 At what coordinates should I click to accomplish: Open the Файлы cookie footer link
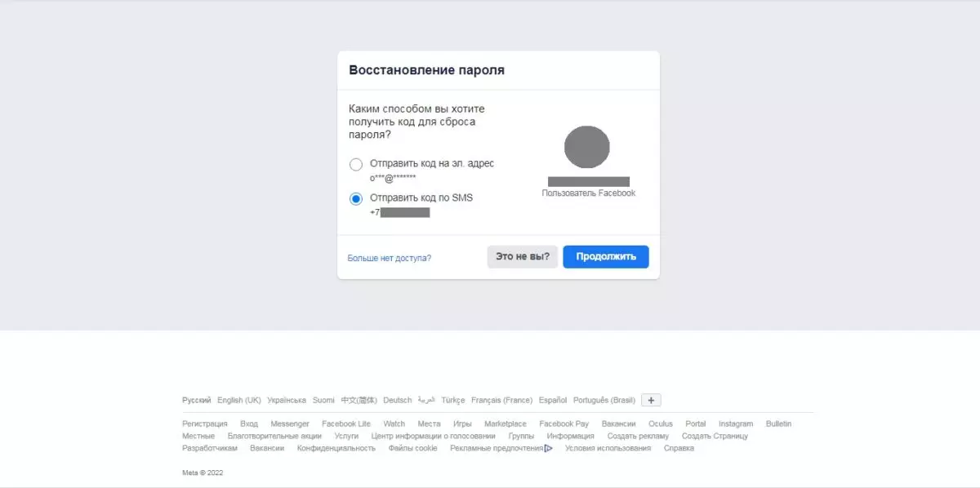pos(412,448)
